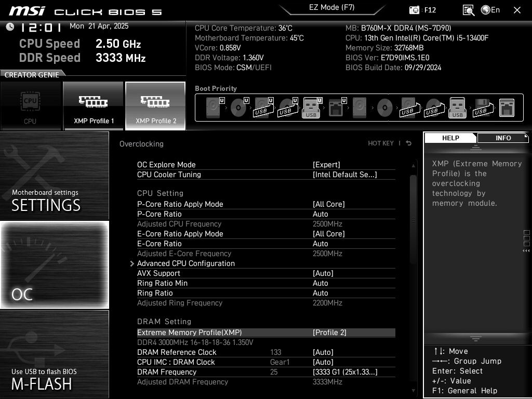Screen dimensions: 532x399
Task: Select the OC overclocking menu
Action: pyautogui.click(x=54, y=264)
